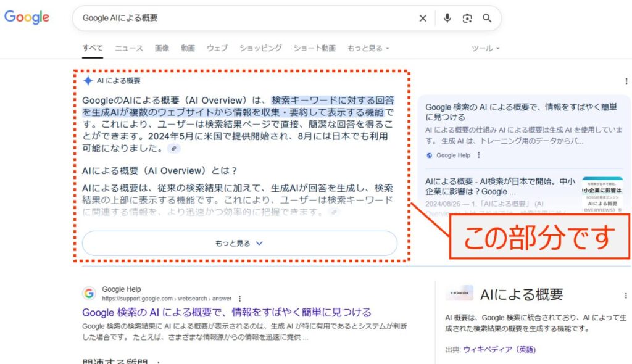Open three-dot menu beside support.google.com URL
Screen dimensions: 632x364
240,299
